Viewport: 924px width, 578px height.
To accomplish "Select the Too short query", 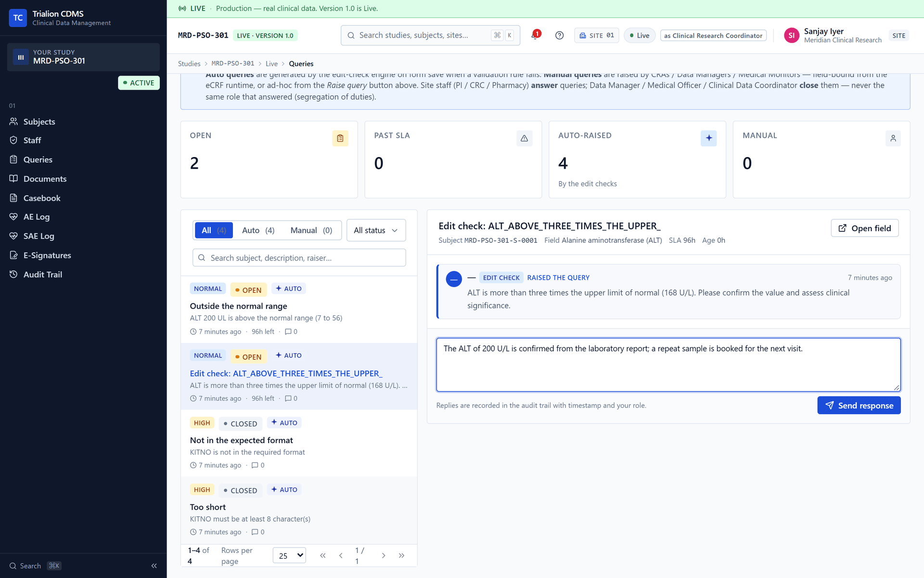I will point(298,510).
